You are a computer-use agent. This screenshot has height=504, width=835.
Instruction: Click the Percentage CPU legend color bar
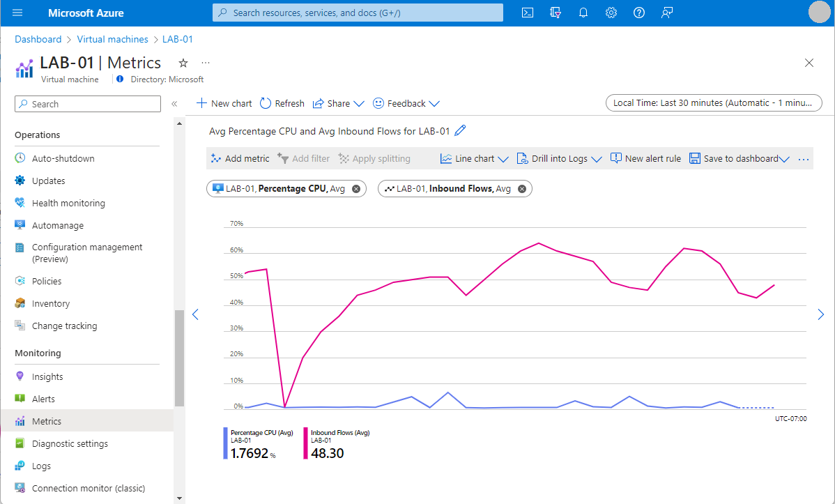pyautogui.click(x=225, y=443)
